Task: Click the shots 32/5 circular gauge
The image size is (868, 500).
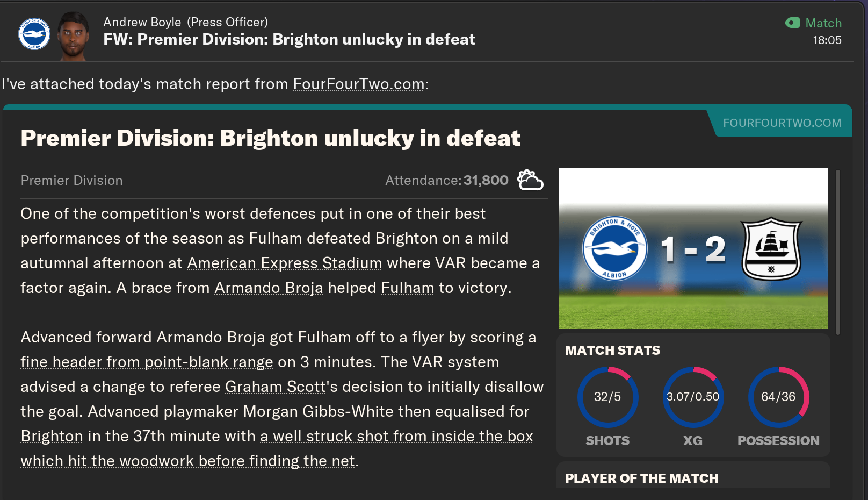Action: coord(607,397)
